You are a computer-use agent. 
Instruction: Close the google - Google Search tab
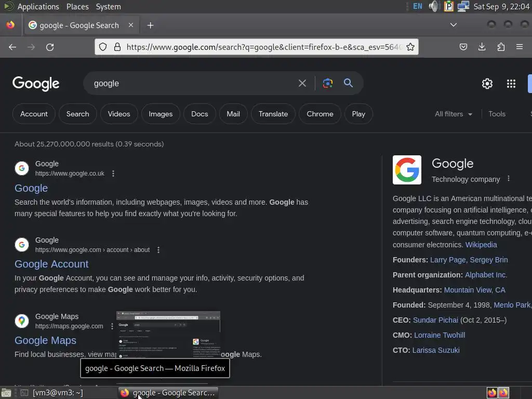point(131,25)
